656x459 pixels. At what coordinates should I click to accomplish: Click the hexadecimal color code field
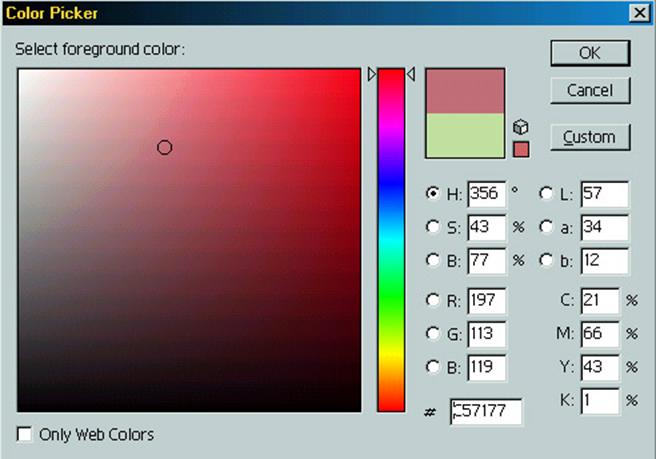486,411
